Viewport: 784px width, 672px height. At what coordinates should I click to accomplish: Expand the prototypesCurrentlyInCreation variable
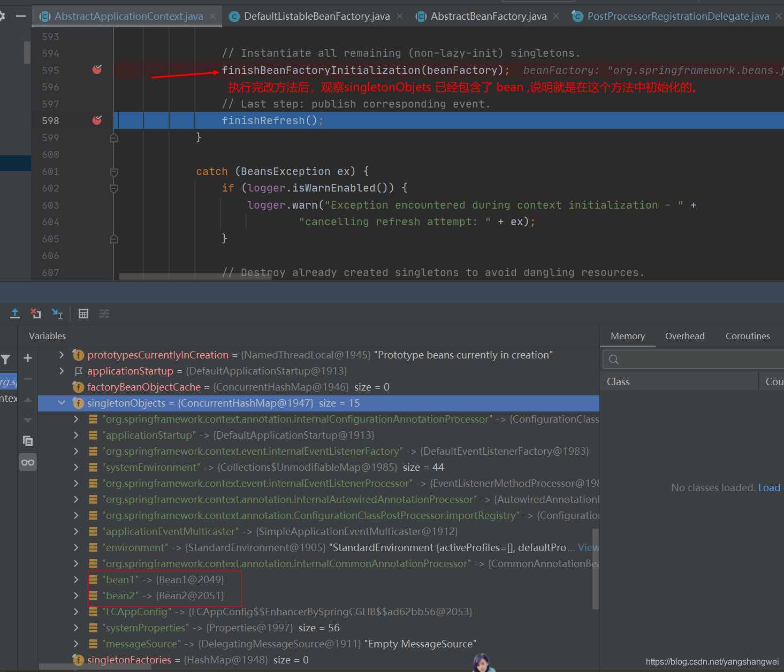62,355
